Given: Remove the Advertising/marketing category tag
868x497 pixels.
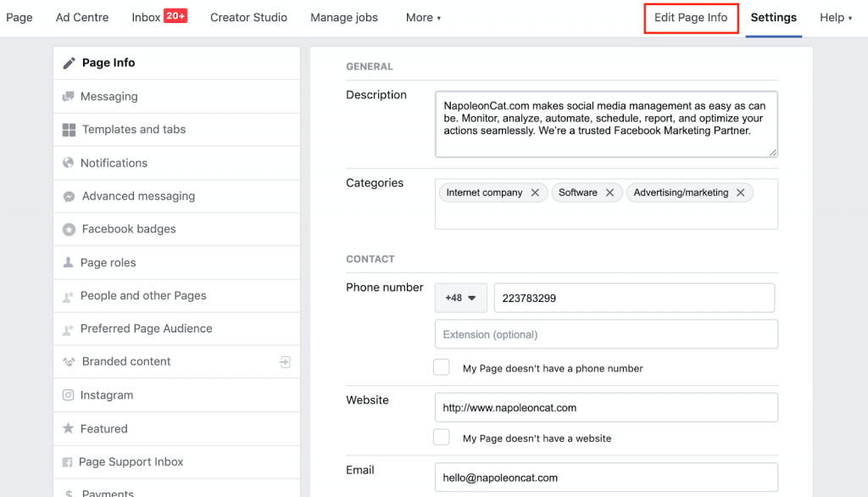Looking at the screenshot, I should [740, 193].
